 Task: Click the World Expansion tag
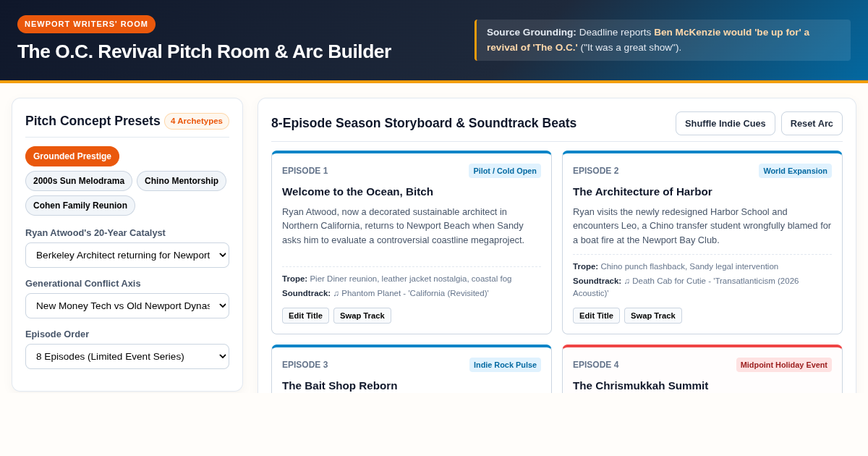click(x=795, y=171)
